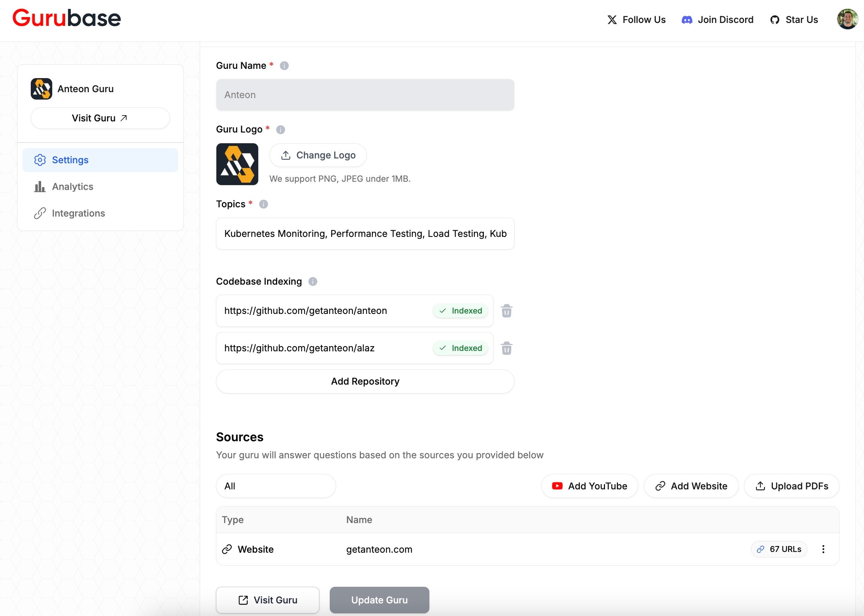Image resolution: width=864 pixels, height=616 pixels.
Task: Click the 67 URLs badge
Action: tap(779, 549)
